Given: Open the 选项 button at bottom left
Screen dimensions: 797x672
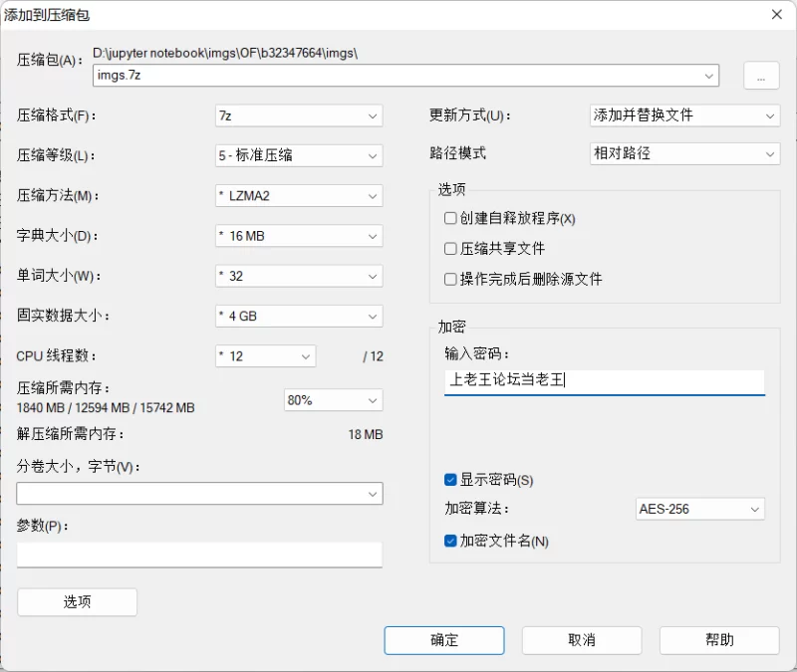Looking at the screenshot, I should pyautogui.click(x=78, y=602).
